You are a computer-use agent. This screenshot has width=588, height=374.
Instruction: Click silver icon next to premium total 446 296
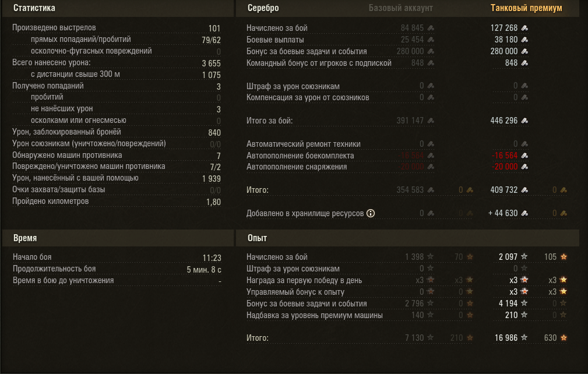click(x=524, y=121)
